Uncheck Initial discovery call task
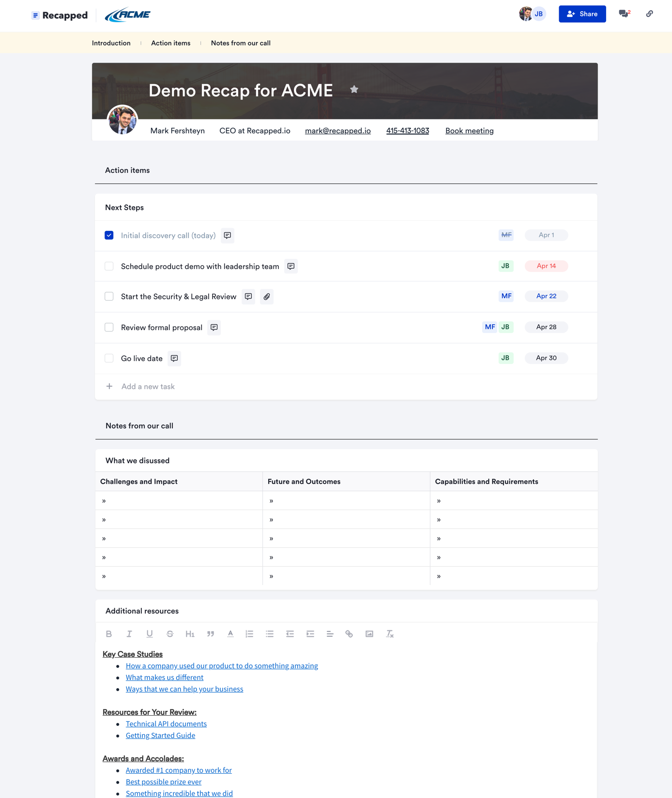The image size is (672, 798). pyautogui.click(x=109, y=235)
